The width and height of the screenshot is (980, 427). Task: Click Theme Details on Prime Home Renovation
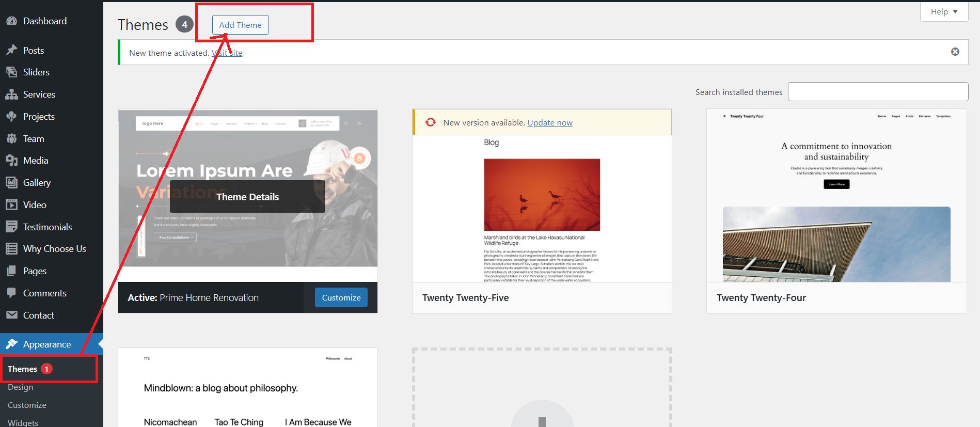tap(247, 197)
